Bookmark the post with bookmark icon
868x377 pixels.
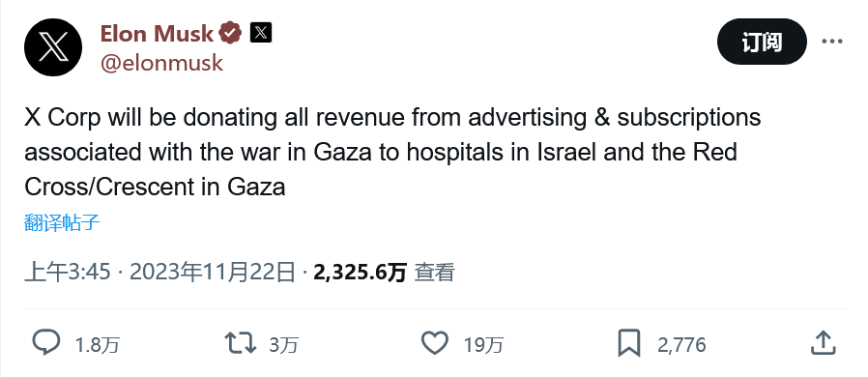(629, 343)
